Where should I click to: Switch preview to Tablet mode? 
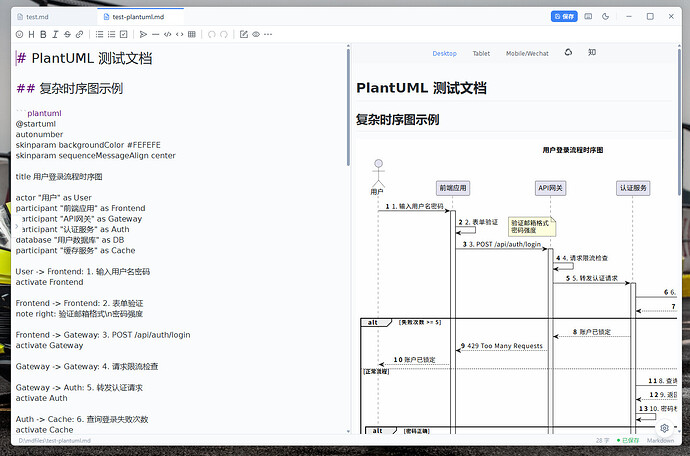pyautogui.click(x=481, y=53)
